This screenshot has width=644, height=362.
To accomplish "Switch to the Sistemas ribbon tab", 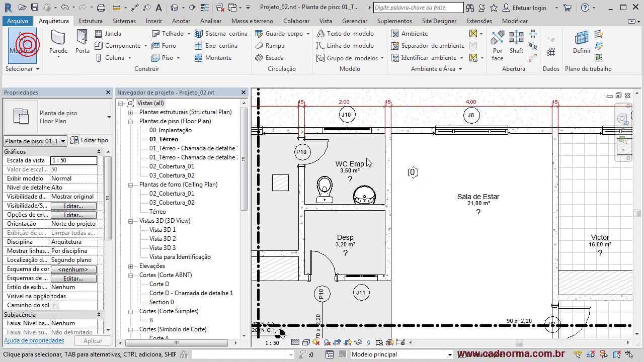I will 124,21.
